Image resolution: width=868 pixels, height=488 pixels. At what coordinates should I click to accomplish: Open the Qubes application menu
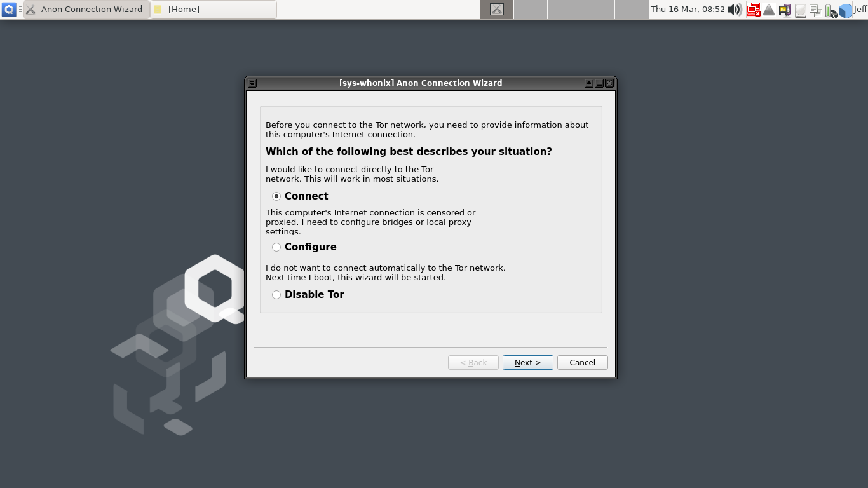9,10
